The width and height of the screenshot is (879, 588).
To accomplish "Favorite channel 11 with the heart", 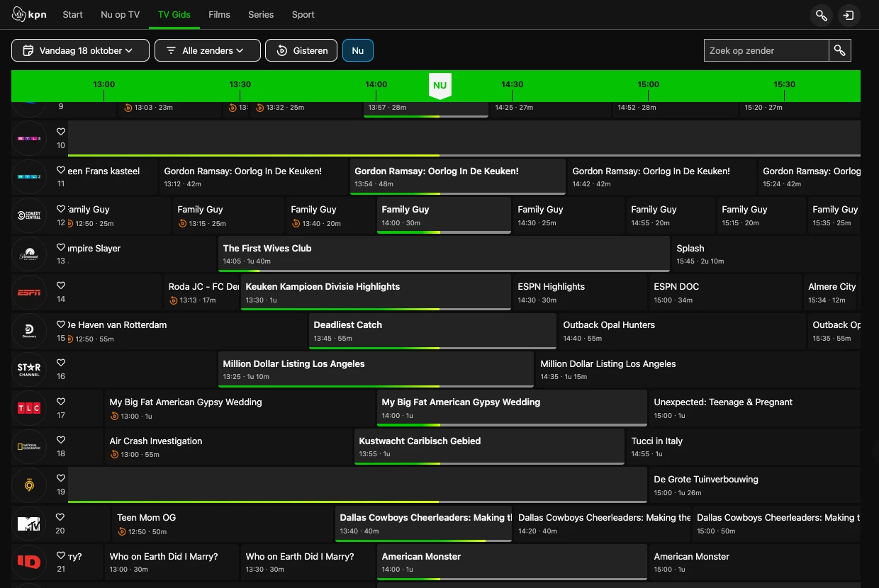I will click(61, 170).
